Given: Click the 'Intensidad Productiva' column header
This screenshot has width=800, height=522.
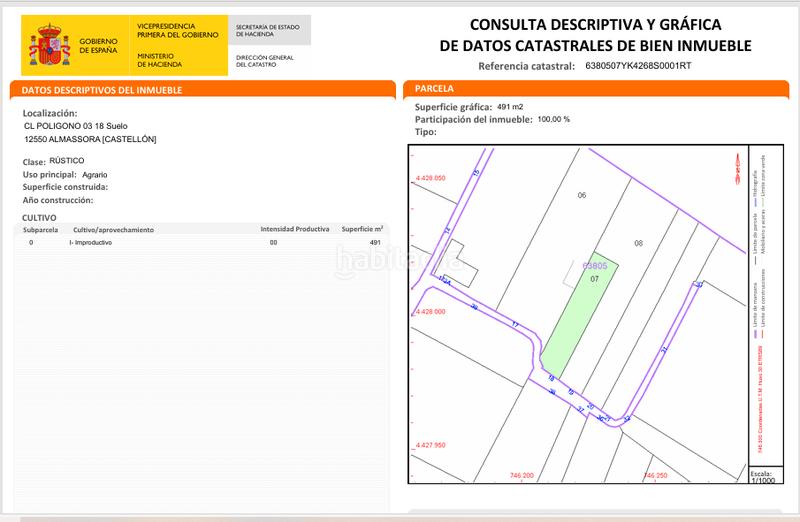Looking at the screenshot, I should tap(294, 229).
